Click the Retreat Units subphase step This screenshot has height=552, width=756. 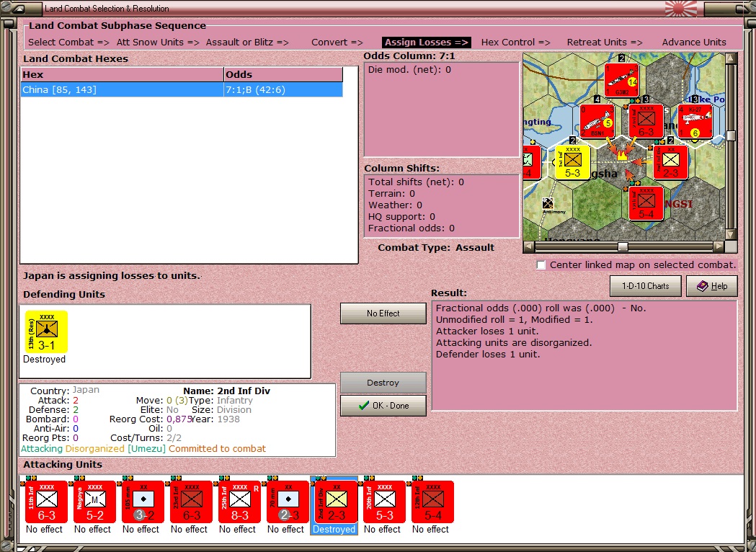point(605,43)
